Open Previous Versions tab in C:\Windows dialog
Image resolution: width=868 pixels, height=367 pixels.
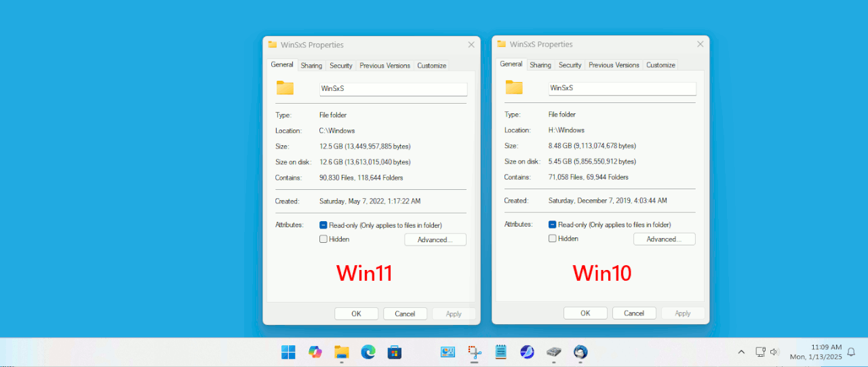[385, 66]
